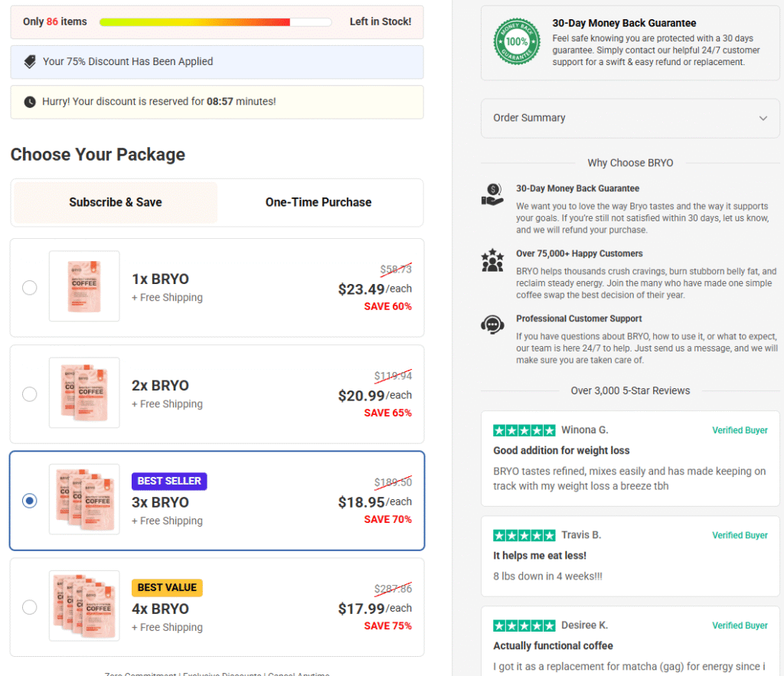The image size is (784, 676).
Task: Switch to Subscribe & Save tab
Action: point(116,203)
